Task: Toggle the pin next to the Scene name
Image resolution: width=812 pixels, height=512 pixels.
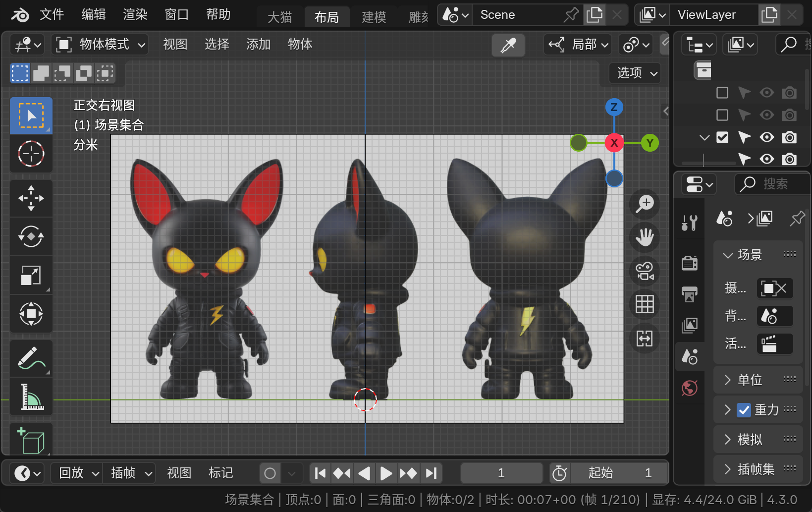Action: (571, 15)
